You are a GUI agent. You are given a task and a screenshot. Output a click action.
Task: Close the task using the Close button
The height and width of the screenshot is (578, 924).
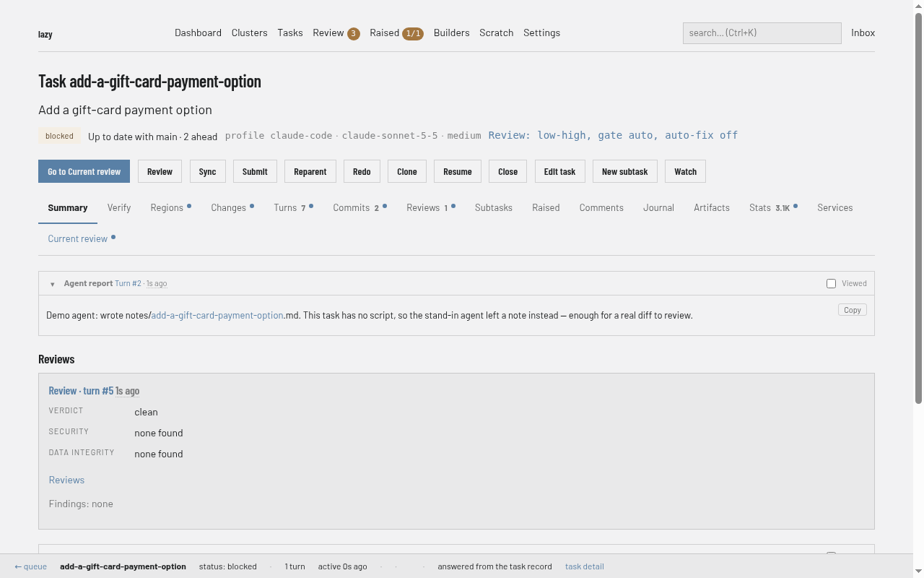[x=507, y=171]
